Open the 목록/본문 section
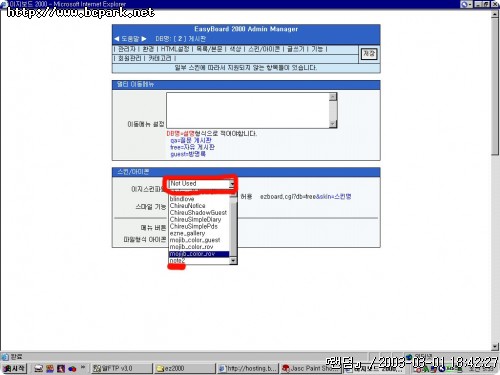500x375 pixels. 209,49
